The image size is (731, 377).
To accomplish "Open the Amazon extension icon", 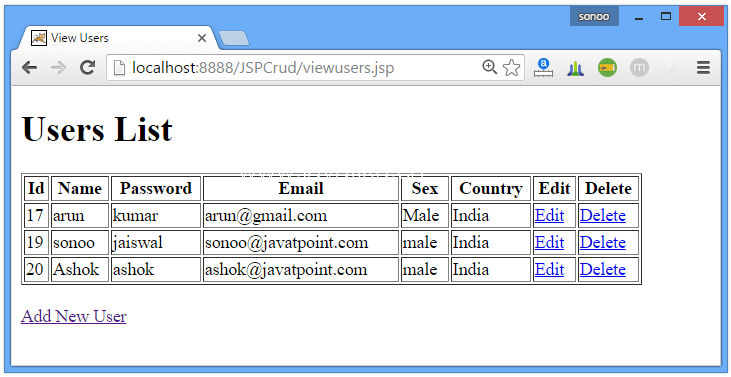I will point(543,68).
